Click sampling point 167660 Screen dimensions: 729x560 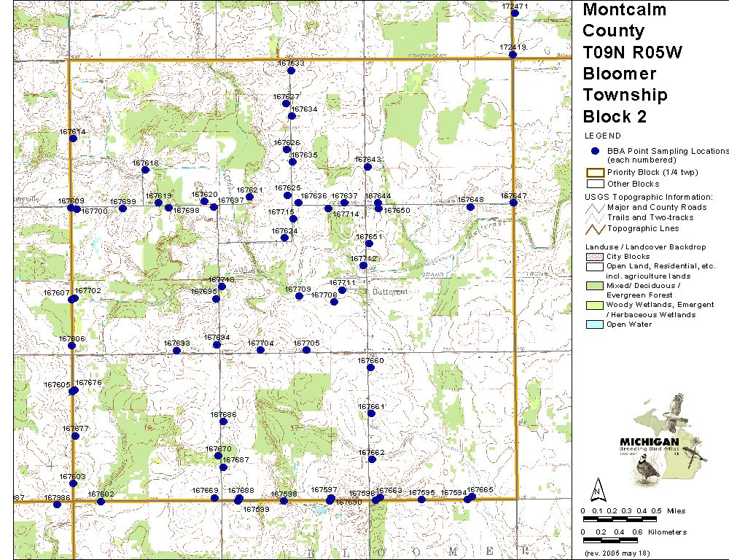click(x=370, y=367)
